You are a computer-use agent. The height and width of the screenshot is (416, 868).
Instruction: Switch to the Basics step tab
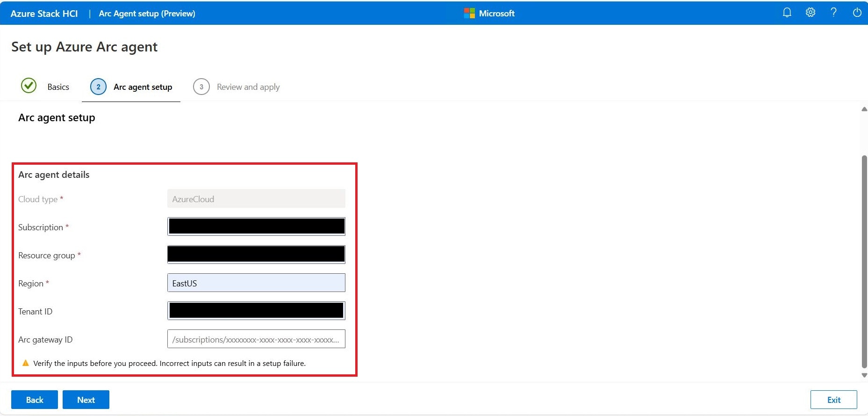[45, 87]
